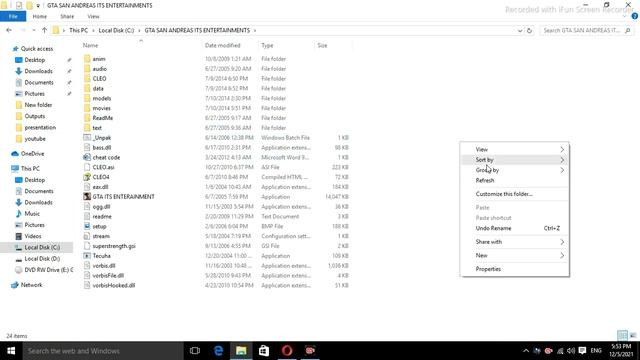Image resolution: width=640 pixels, height=360 pixels.
Task: Select the CLEO4 compiled HTML help icon
Action: point(87,177)
